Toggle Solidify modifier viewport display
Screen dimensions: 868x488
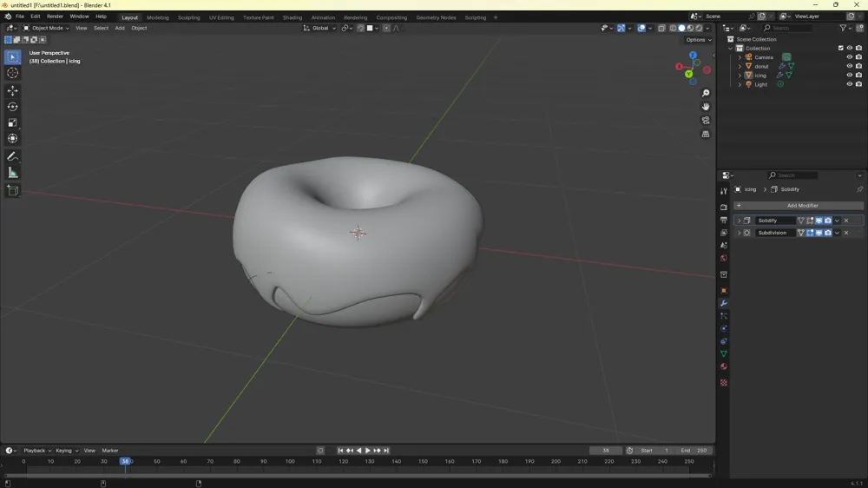tap(819, 221)
